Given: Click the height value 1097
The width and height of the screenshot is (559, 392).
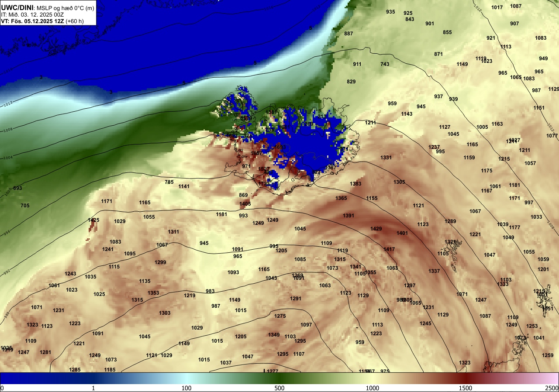Looking at the screenshot, I should click(306, 325).
